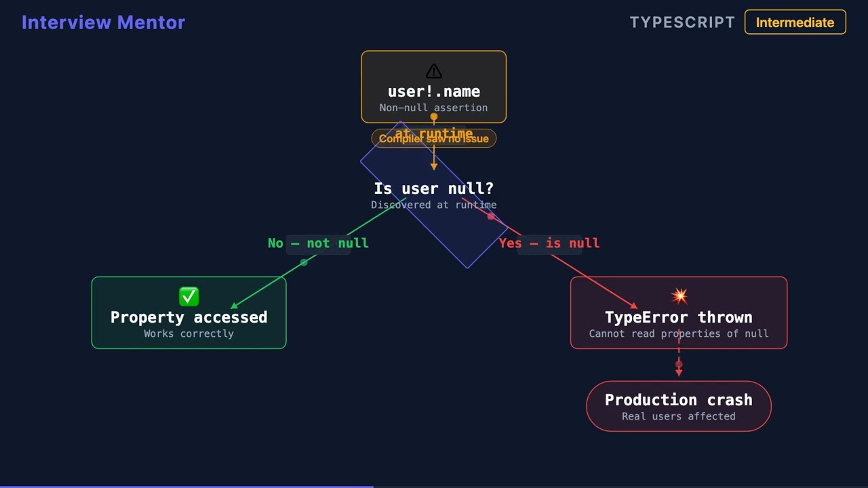Click the 'Works correctly' subtitle
868x488 pixels.
(189, 333)
